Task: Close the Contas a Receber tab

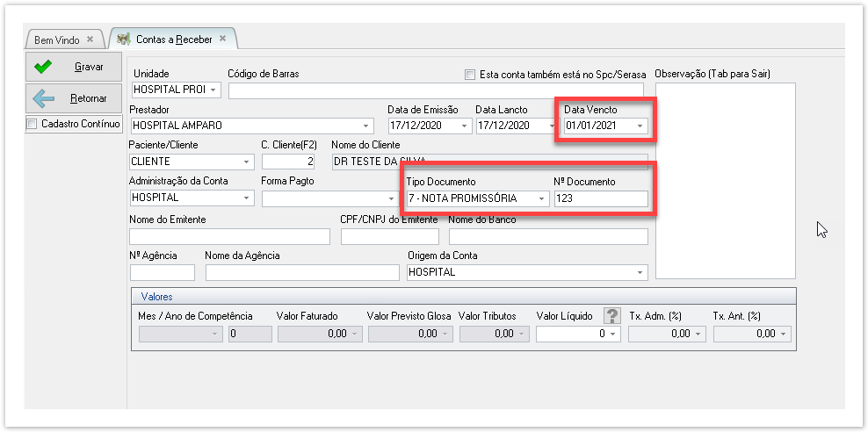Action: 223,39
